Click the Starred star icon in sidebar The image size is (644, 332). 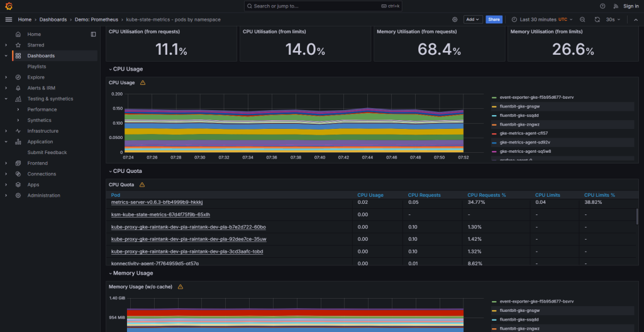tap(18, 45)
